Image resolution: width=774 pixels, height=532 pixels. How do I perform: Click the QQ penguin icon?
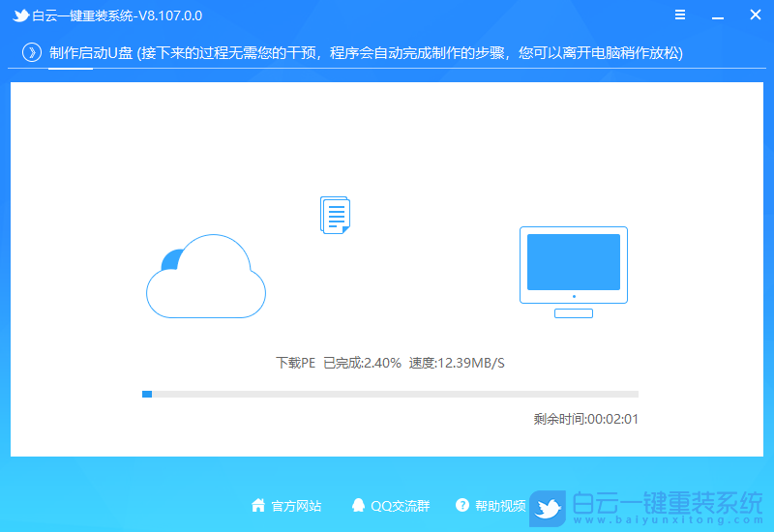[358, 505]
